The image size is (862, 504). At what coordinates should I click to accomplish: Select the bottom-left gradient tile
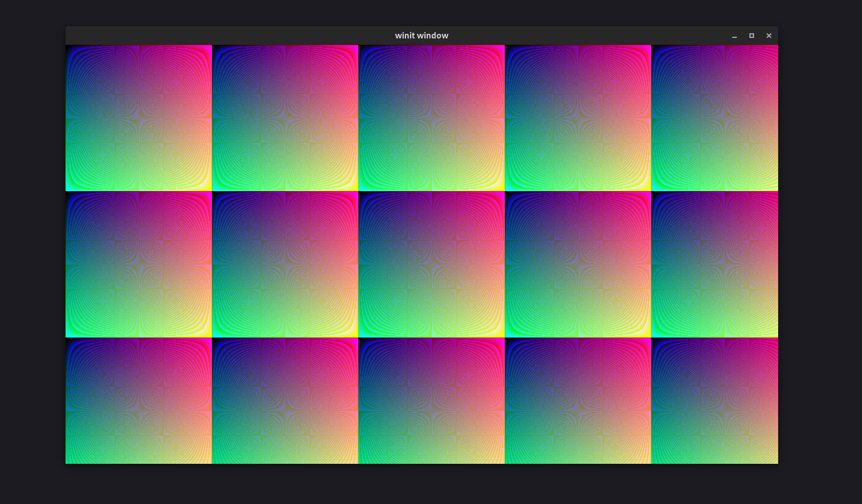click(x=139, y=401)
